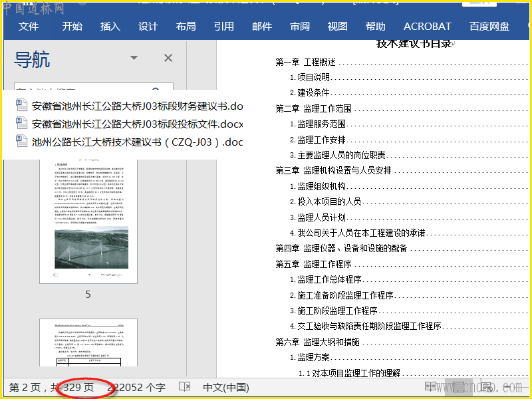The height and width of the screenshot is (399, 532).
Task: Open the navigation pane options dropdown arrow
Action: pyautogui.click(x=134, y=58)
